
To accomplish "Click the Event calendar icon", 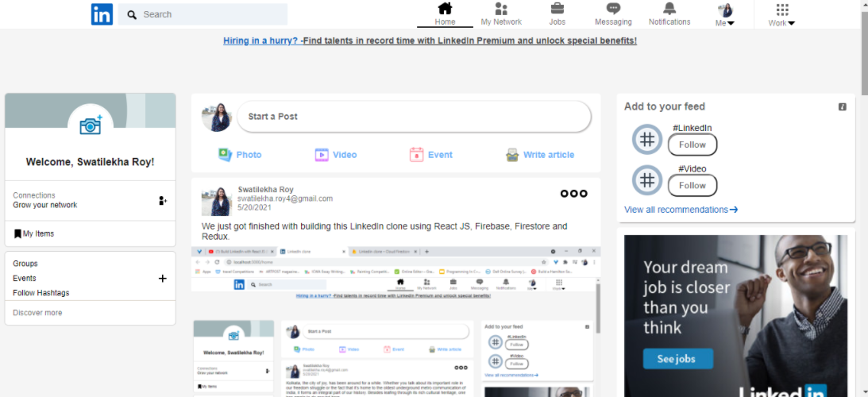I will coord(416,155).
